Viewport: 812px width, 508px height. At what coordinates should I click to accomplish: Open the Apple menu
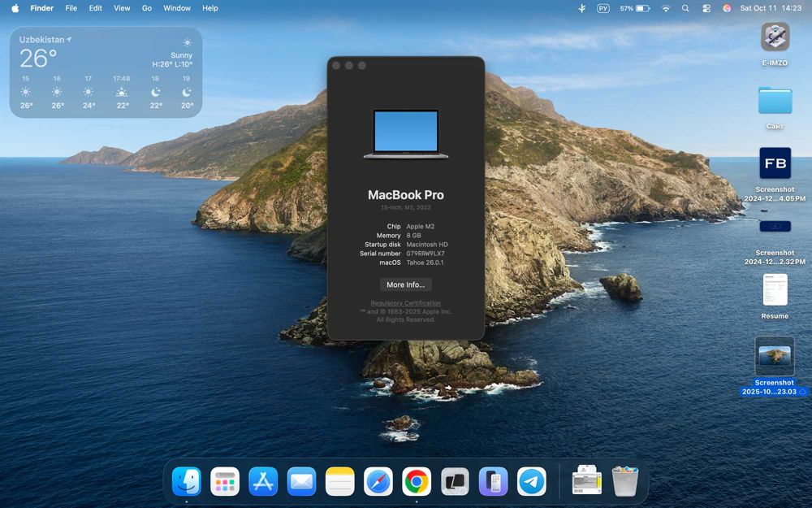click(x=15, y=8)
